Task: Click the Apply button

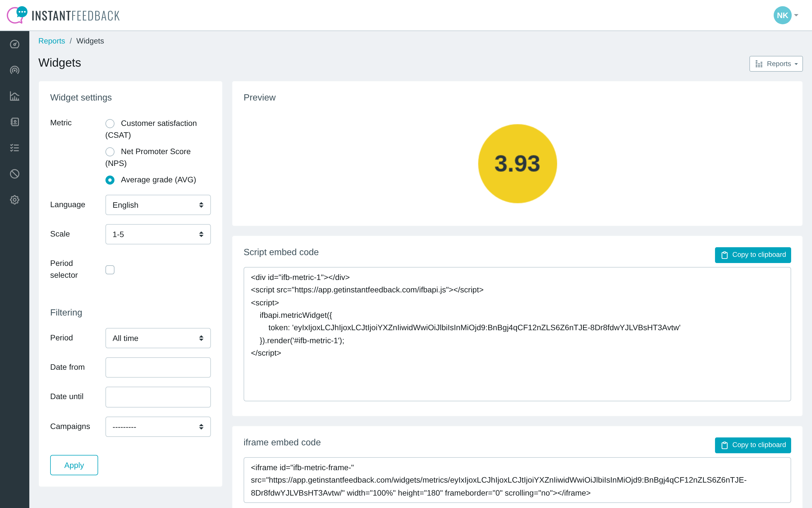Action: (x=74, y=465)
